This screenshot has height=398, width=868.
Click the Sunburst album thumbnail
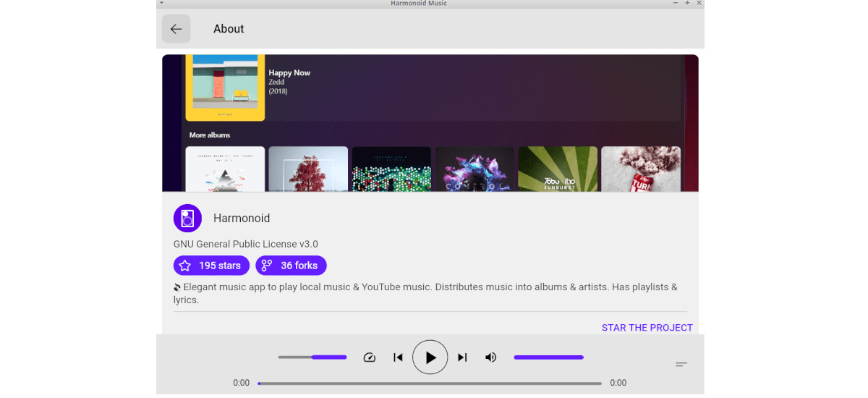coord(558,169)
